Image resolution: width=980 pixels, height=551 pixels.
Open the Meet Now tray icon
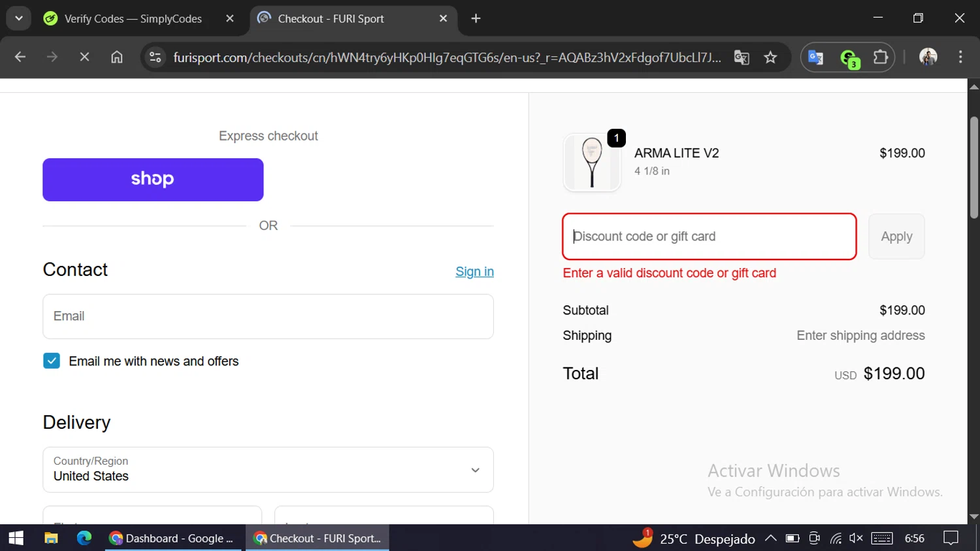[814, 538]
